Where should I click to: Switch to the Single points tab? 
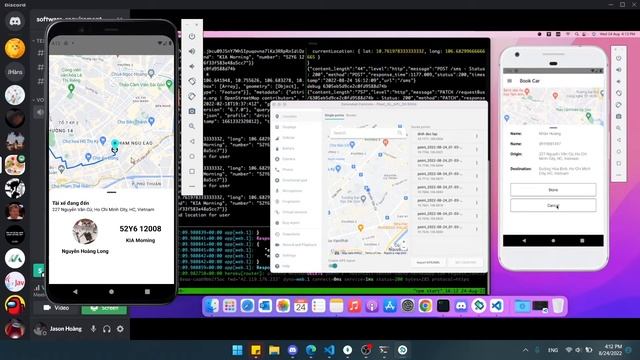click(x=334, y=116)
